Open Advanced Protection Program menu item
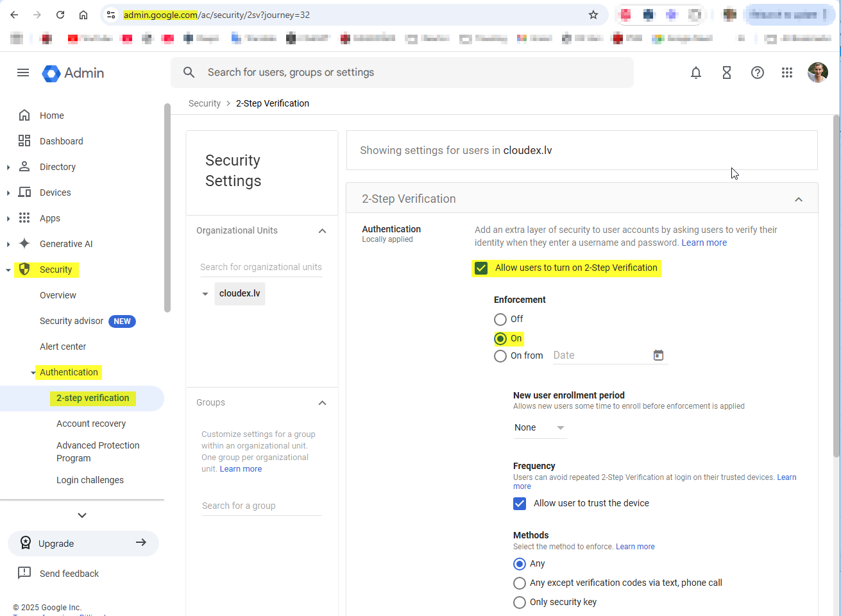 click(98, 452)
